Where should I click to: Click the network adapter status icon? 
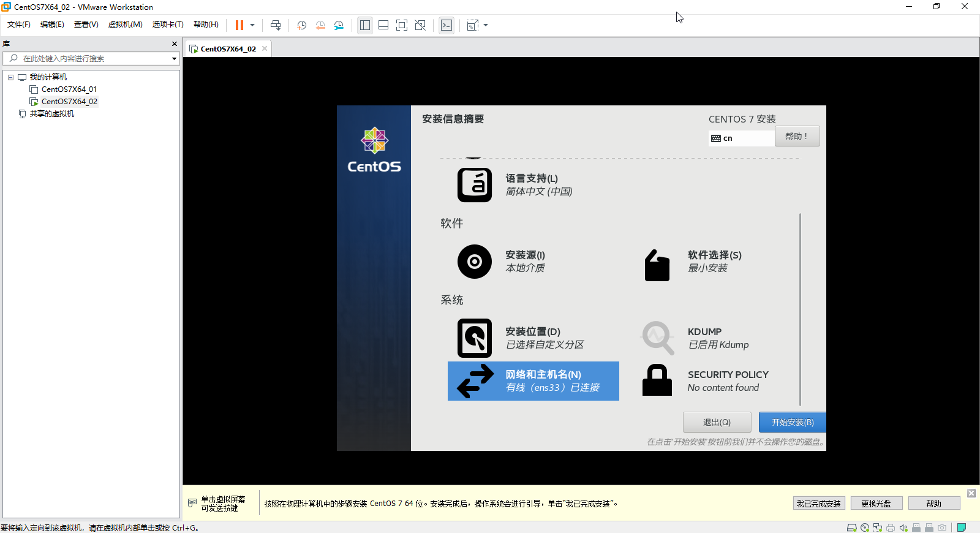point(878,527)
